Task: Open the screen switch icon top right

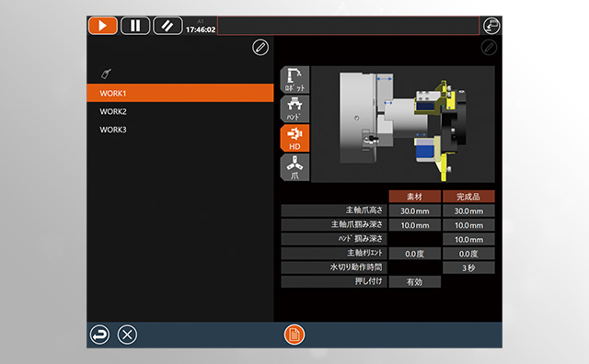Action: click(x=491, y=26)
